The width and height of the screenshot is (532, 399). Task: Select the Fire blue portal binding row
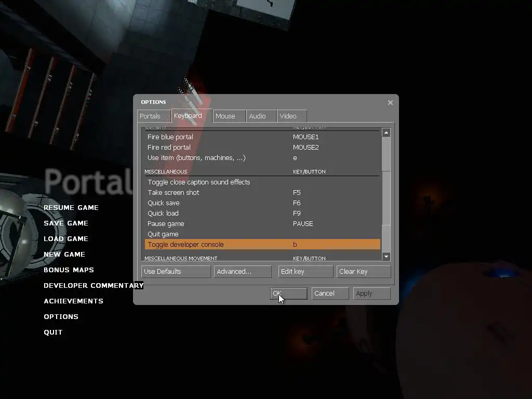[262, 137]
